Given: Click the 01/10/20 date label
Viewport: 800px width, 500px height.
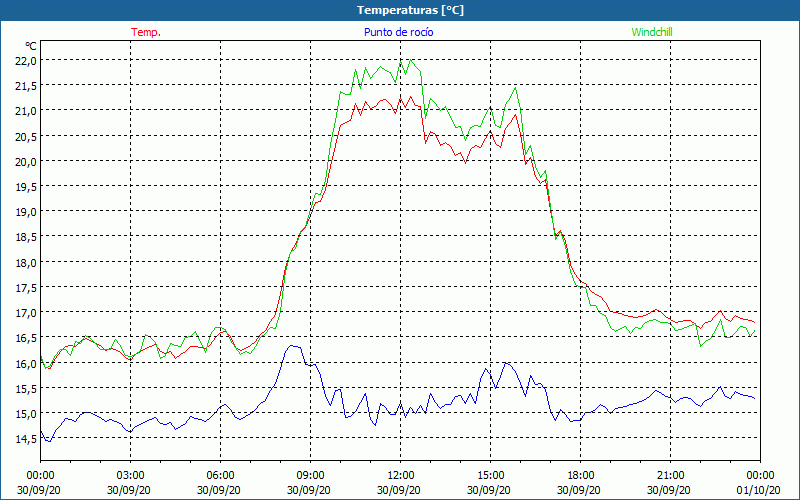Looking at the screenshot, I should 759,490.
